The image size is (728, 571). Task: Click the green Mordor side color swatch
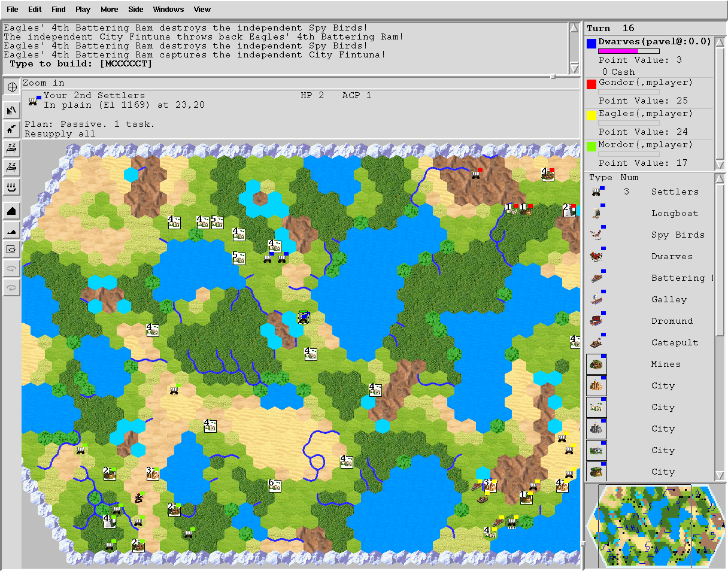click(591, 146)
